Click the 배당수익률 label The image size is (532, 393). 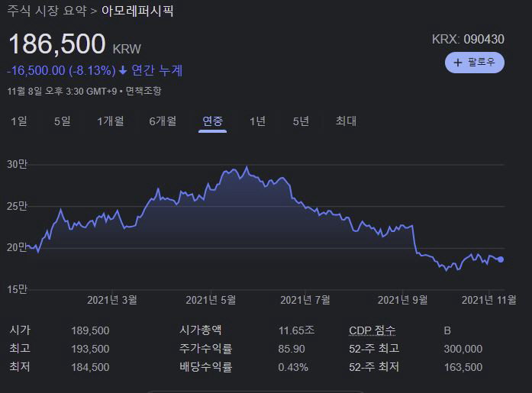[x=205, y=367]
